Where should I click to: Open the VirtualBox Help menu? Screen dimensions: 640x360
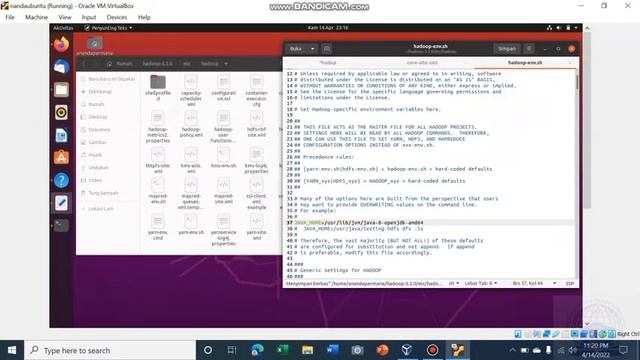point(144,17)
